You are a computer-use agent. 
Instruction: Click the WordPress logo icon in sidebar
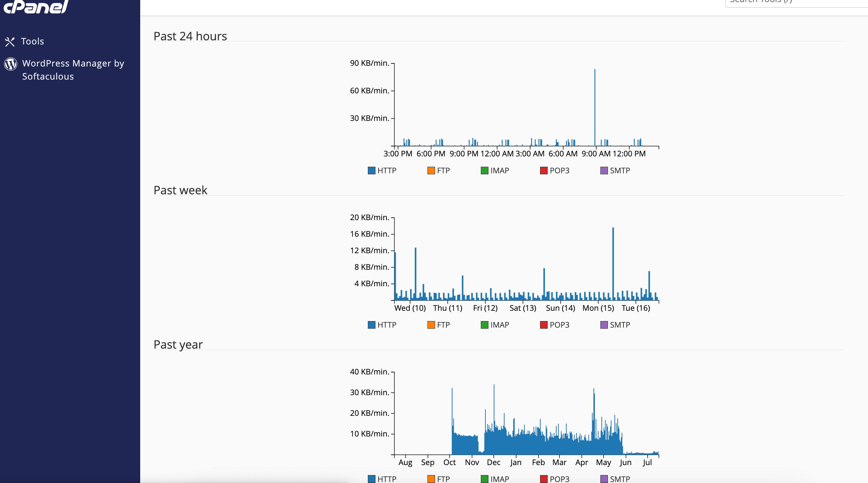click(x=11, y=64)
